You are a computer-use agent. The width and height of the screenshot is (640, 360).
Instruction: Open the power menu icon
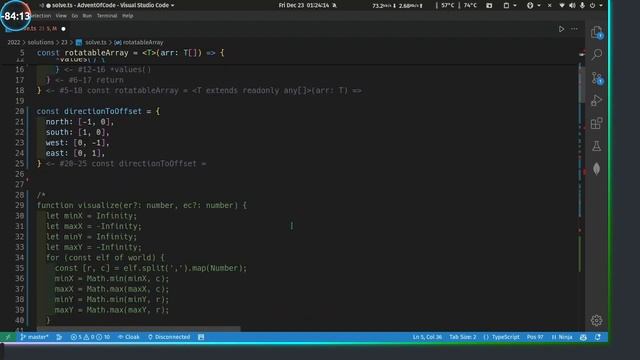(x=592, y=5)
